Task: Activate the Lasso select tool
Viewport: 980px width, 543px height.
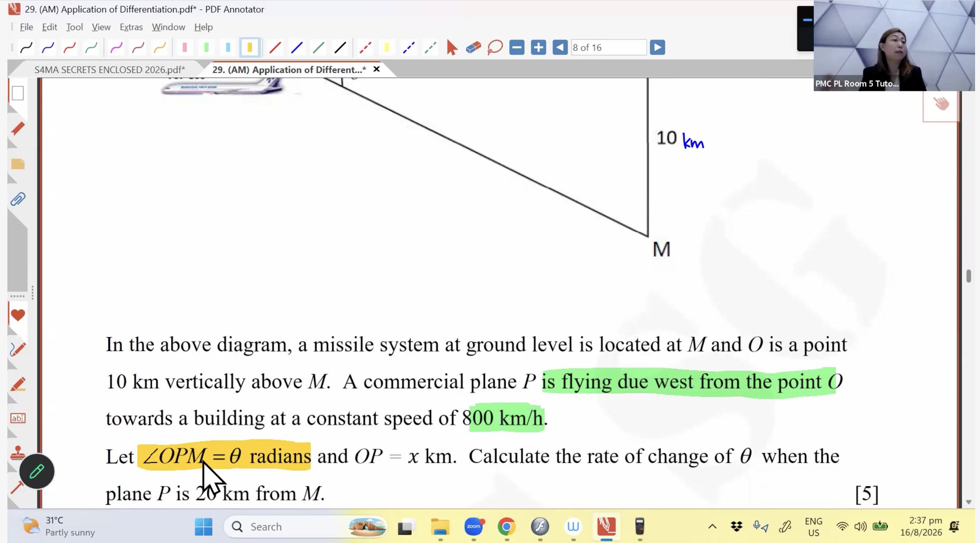Action: (x=495, y=48)
